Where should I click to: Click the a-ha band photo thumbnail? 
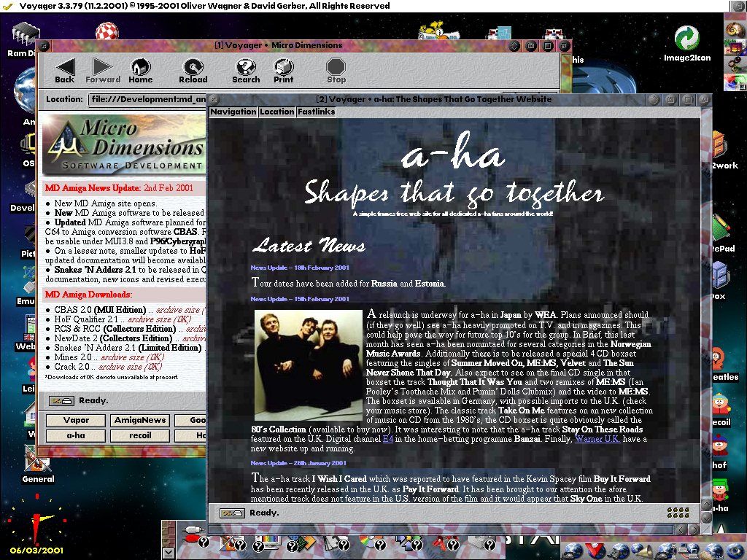308,365
